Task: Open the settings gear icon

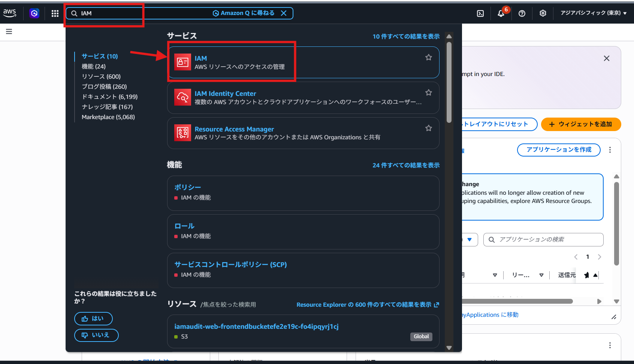Action: 543,13
